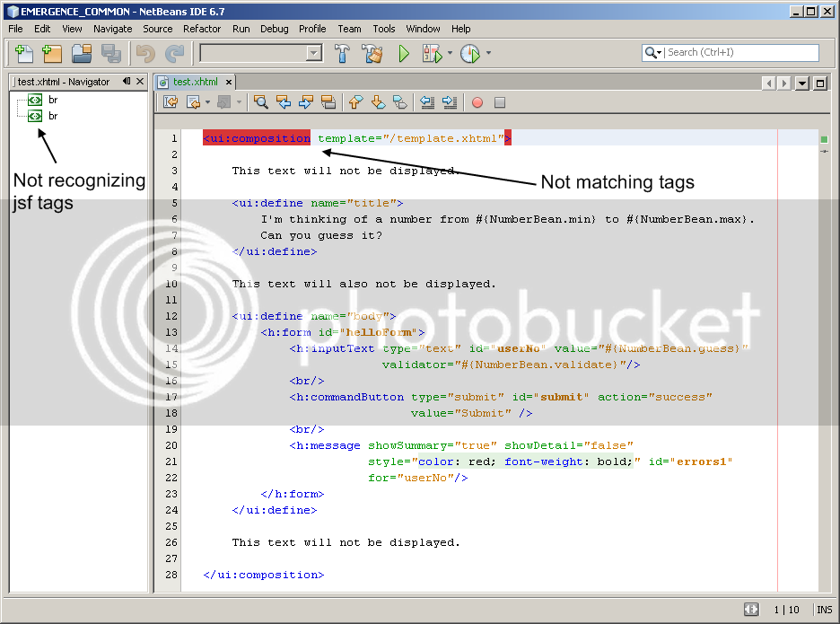Open the Edit menu
Viewport: 840px width, 624px height.
[42, 29]
